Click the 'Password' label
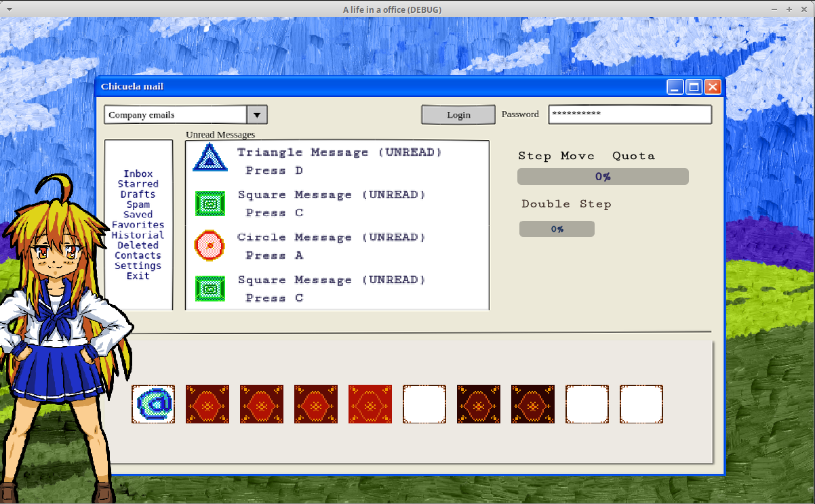The image size is (815, 504). pos(520,114)
